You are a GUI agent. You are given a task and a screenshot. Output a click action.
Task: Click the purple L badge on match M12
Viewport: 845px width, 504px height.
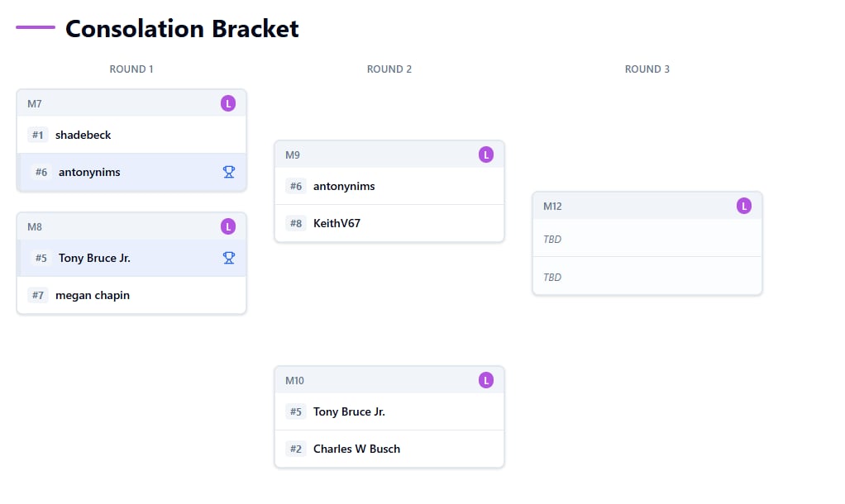(x=744, y=206)
